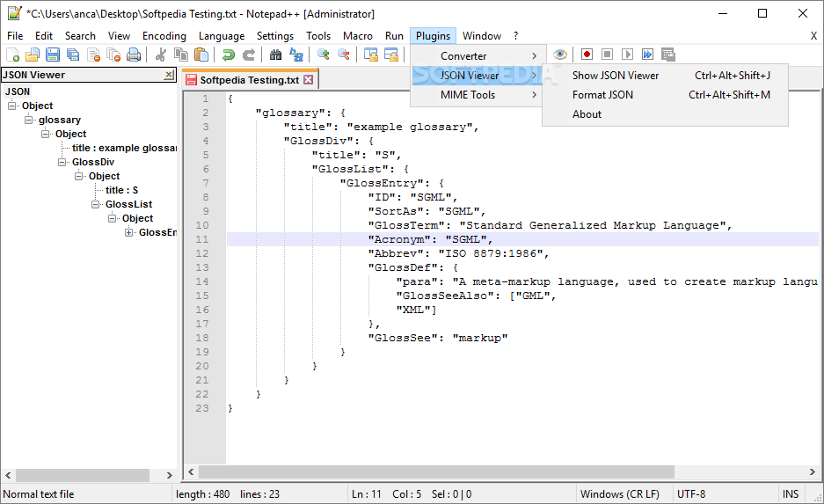Open the Language menu

click(222, 36)
